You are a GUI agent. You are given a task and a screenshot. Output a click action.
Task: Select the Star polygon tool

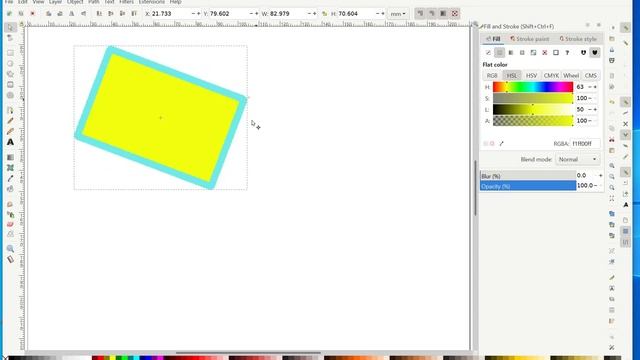pyautogui.click(x=10, y=74)
